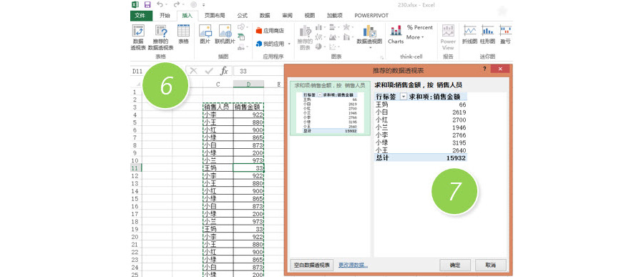Click the Redo arrow icon
This screenshot has width=644, height=277.
tap(177, 5)
